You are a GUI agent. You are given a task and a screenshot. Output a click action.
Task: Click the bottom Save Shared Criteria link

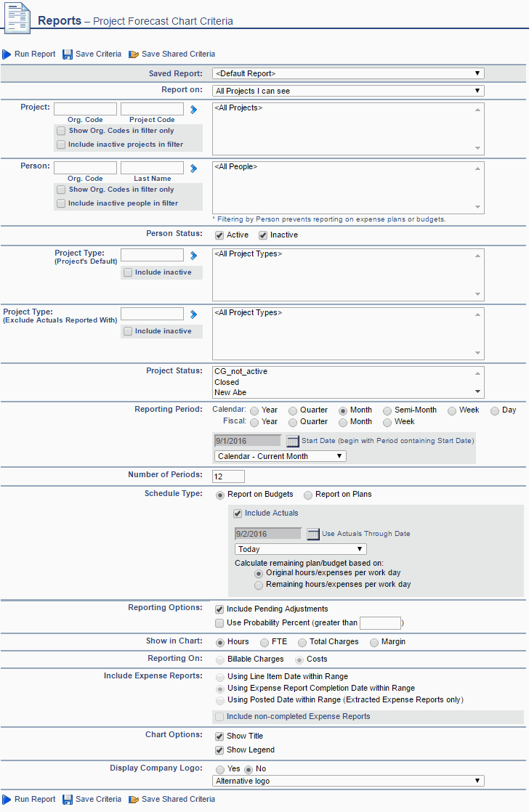(178, 799)
